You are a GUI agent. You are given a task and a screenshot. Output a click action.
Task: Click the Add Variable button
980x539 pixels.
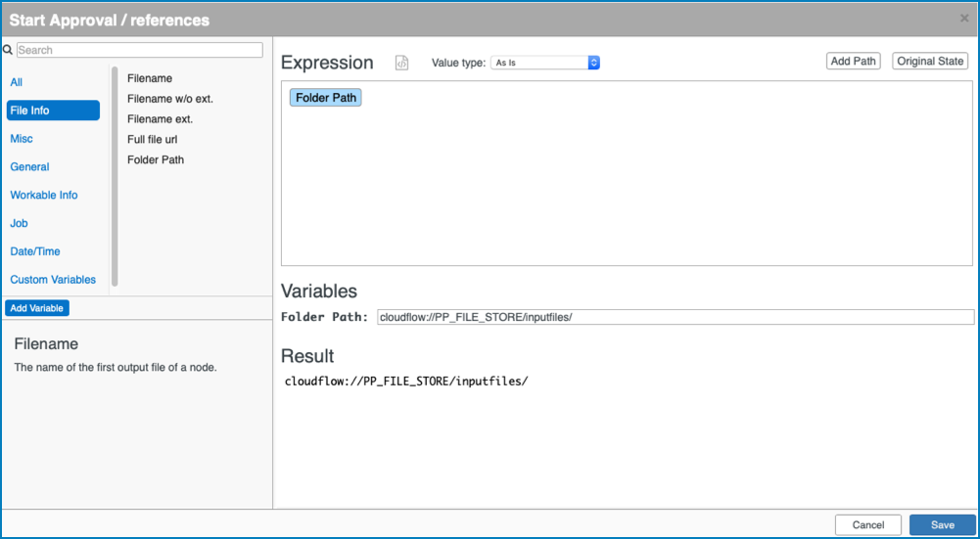point(37,308)
